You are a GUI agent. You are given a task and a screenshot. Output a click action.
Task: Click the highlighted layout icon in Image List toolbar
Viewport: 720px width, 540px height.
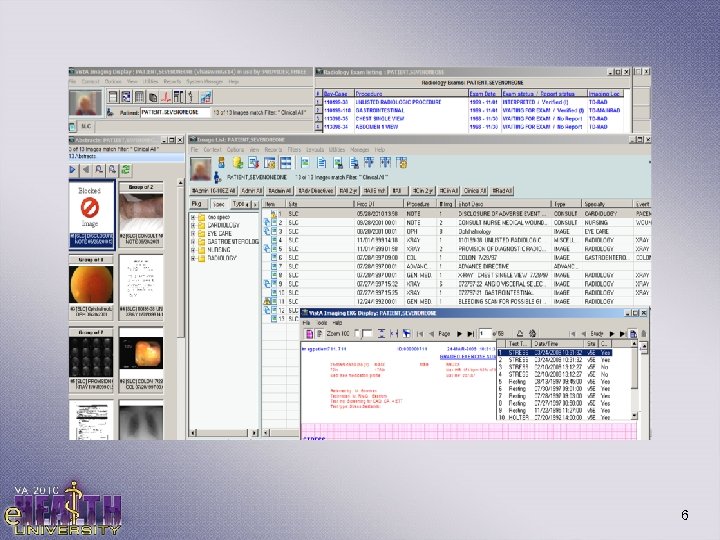click(x=286, y=163)
